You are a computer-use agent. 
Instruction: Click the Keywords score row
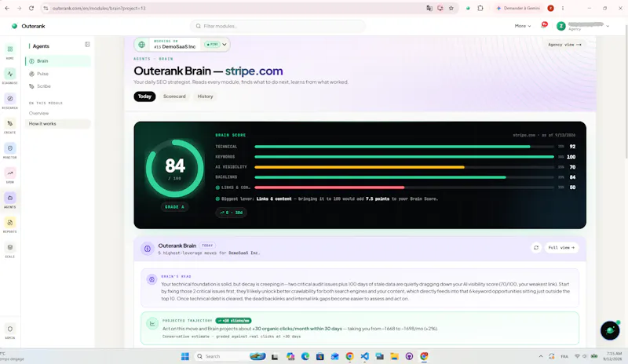pyautogui.click(x=396, y=157)
